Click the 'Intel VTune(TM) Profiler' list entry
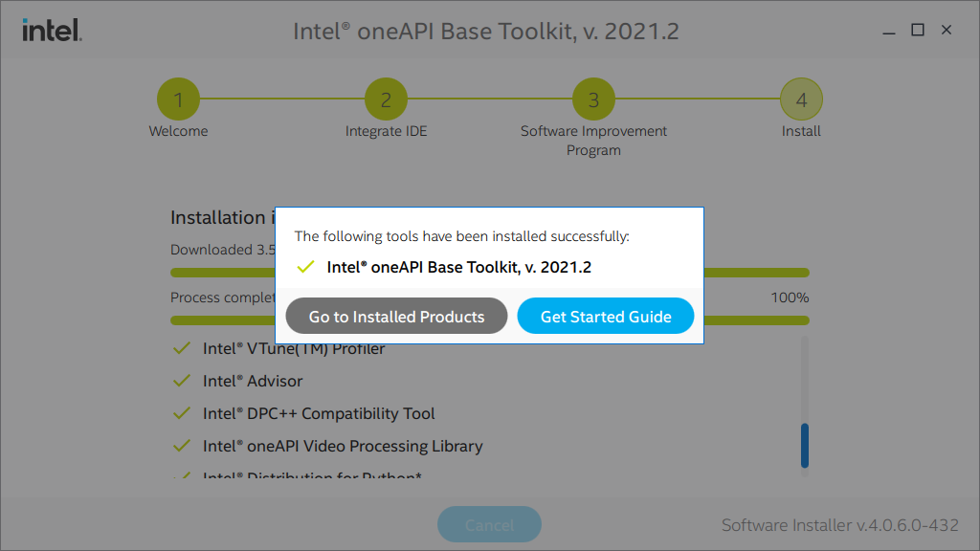The image size is (980, 551). pyautogui.click(x=294, y=348)
